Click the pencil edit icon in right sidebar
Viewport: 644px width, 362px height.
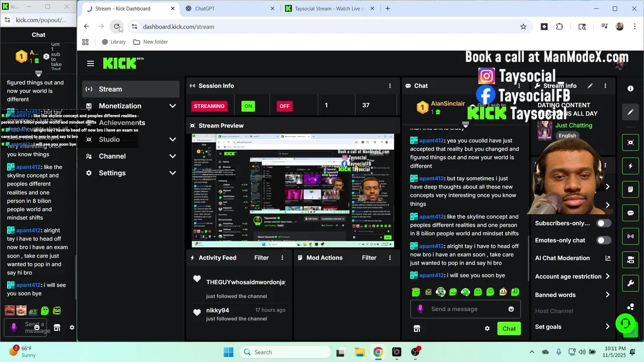point(630,112)
